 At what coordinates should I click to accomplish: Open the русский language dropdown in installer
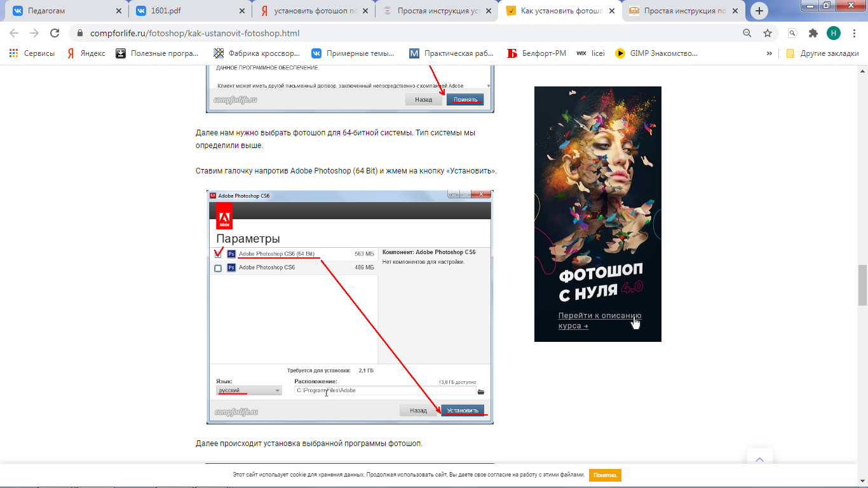click(248, 391)
